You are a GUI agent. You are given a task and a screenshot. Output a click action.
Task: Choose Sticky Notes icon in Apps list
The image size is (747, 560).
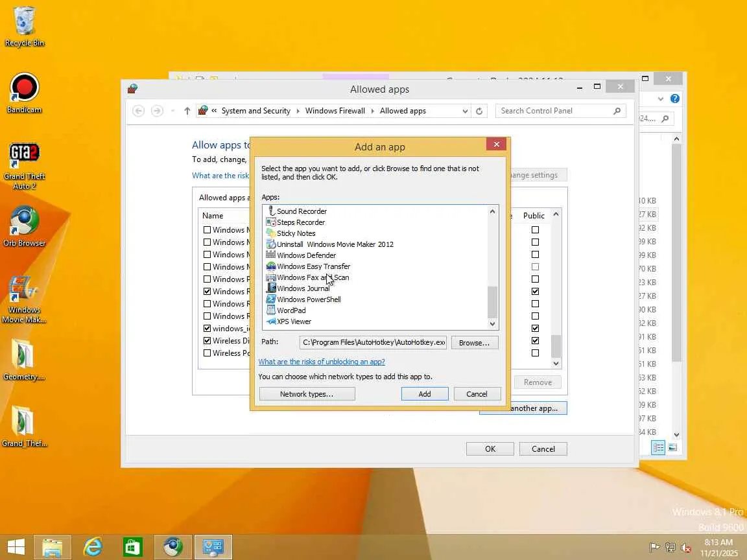(271, 233)
